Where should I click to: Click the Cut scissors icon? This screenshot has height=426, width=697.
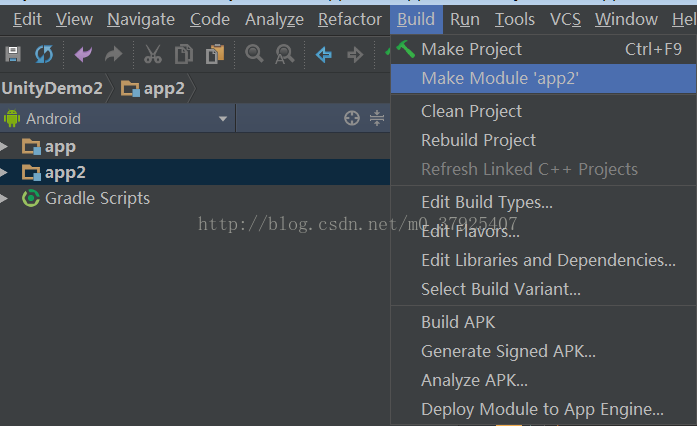pos(152,54)
